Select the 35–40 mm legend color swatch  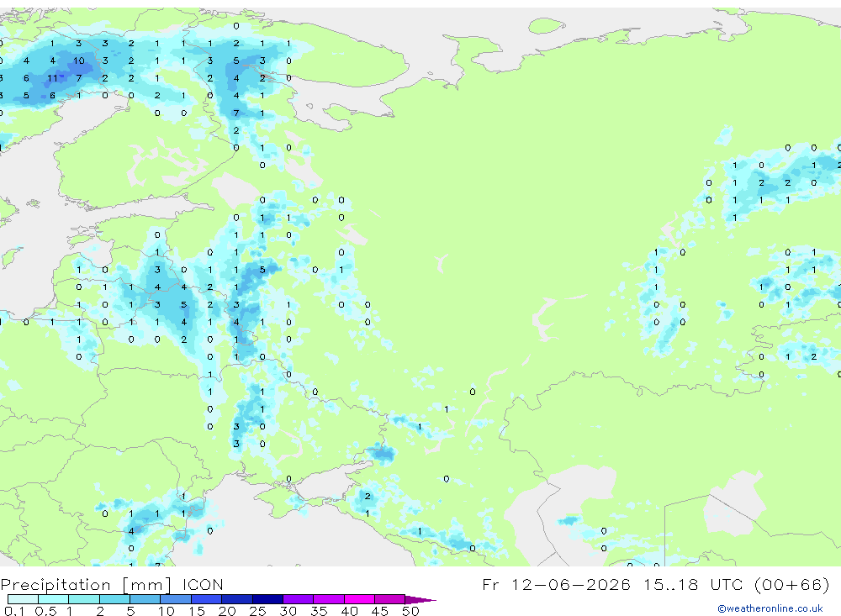click(329, 599)
